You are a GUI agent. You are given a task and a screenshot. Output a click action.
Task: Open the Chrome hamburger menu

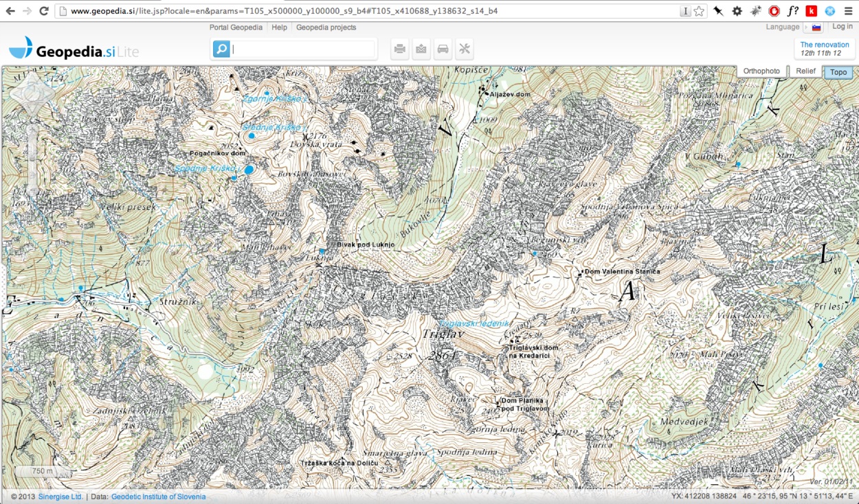click(x=849, y=11)
